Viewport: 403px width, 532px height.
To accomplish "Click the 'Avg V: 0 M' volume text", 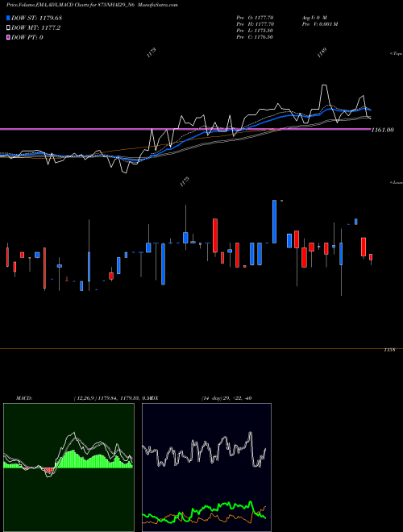I will 314,18.
